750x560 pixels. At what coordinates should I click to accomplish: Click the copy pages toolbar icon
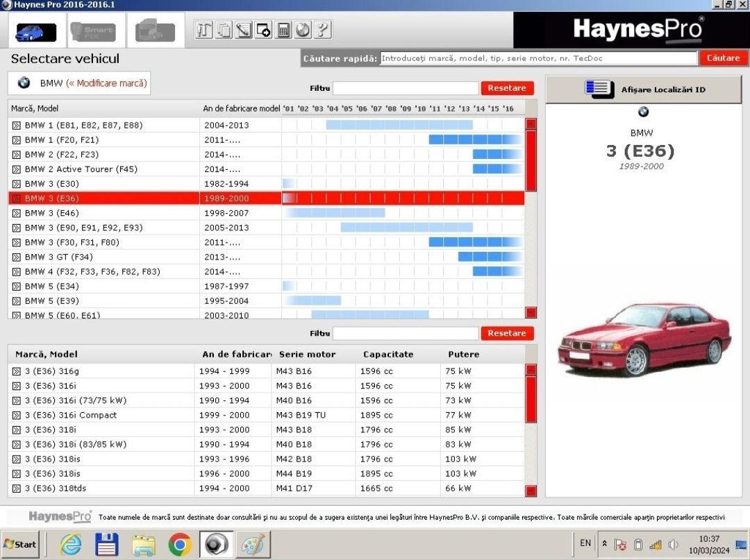coord(224,30)
